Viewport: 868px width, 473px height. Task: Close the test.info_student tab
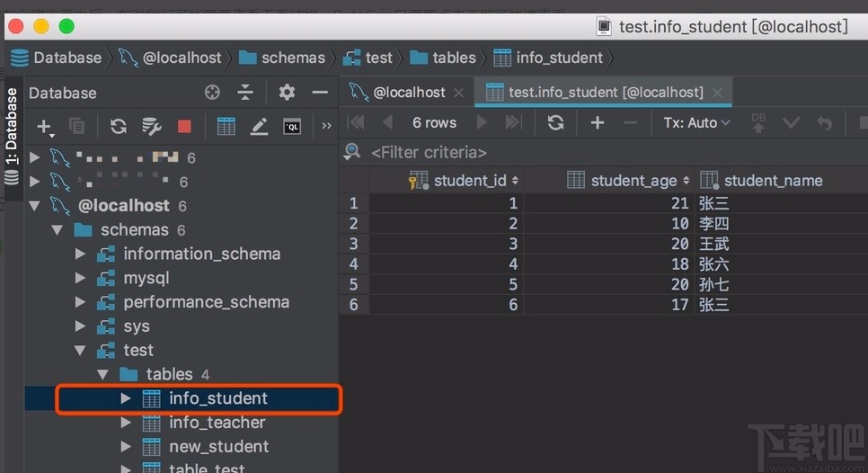[x=717, y=93]
